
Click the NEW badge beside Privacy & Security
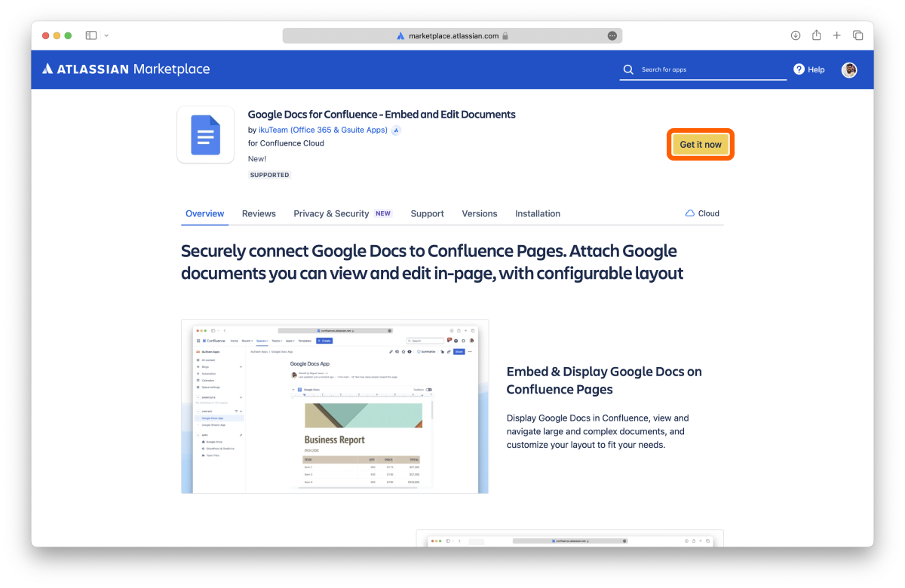[383, 213]
